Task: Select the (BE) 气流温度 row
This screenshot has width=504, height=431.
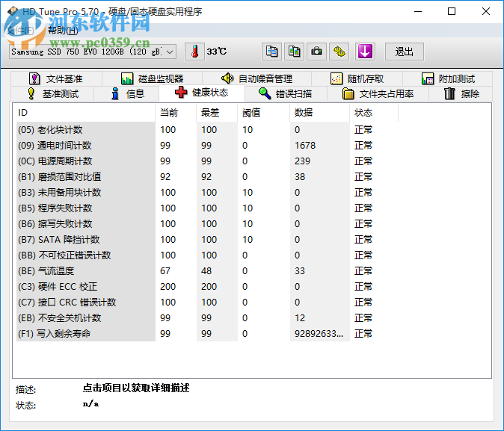Action: pos(207,271)
